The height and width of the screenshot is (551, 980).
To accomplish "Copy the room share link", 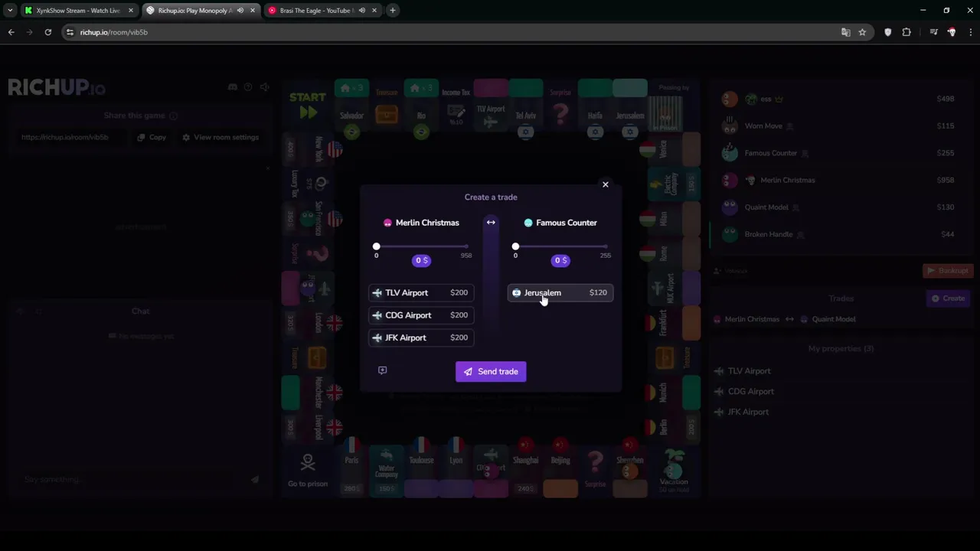I will (152, 137).
